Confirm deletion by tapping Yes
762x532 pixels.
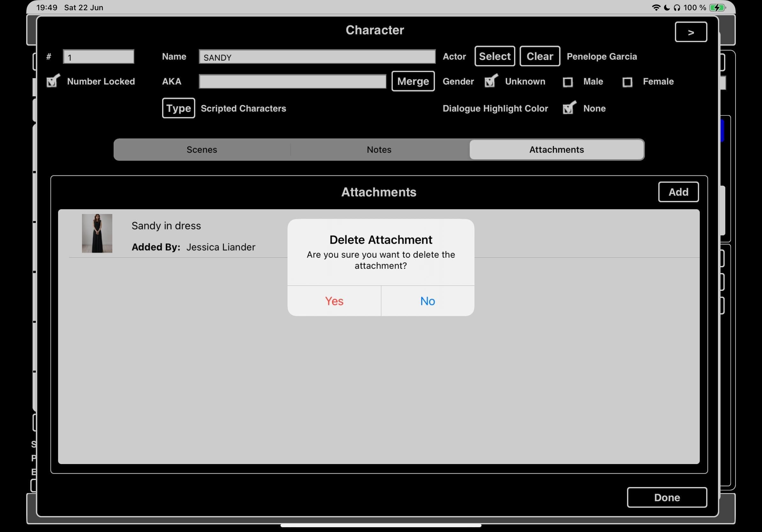pyautogui.click(x=334, y=301)
